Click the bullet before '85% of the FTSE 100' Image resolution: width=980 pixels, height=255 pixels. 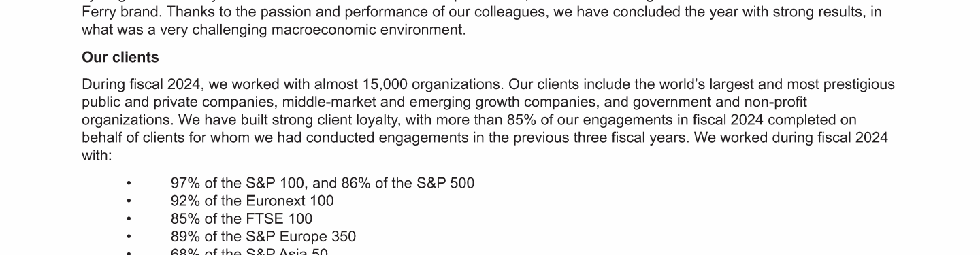(129, 219)
